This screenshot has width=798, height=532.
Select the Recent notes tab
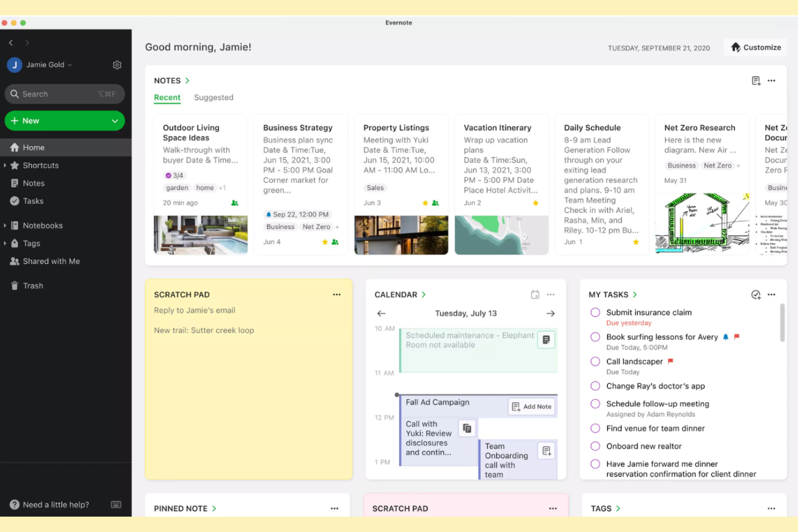coord(167,98)
